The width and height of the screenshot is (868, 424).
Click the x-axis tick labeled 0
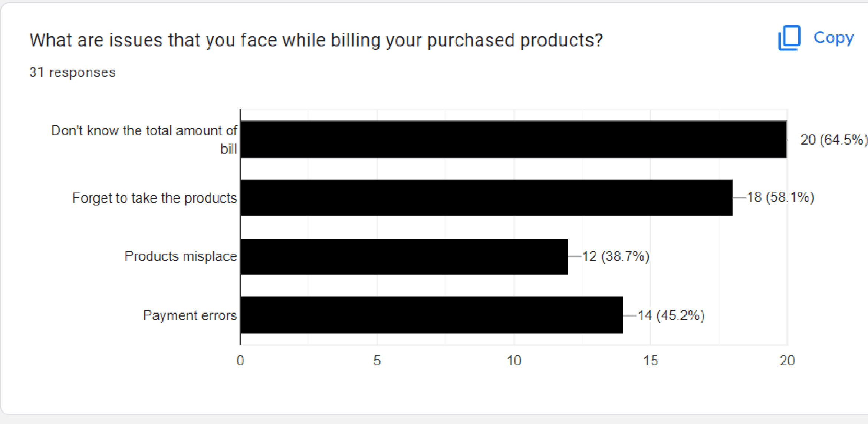[240, 361]
